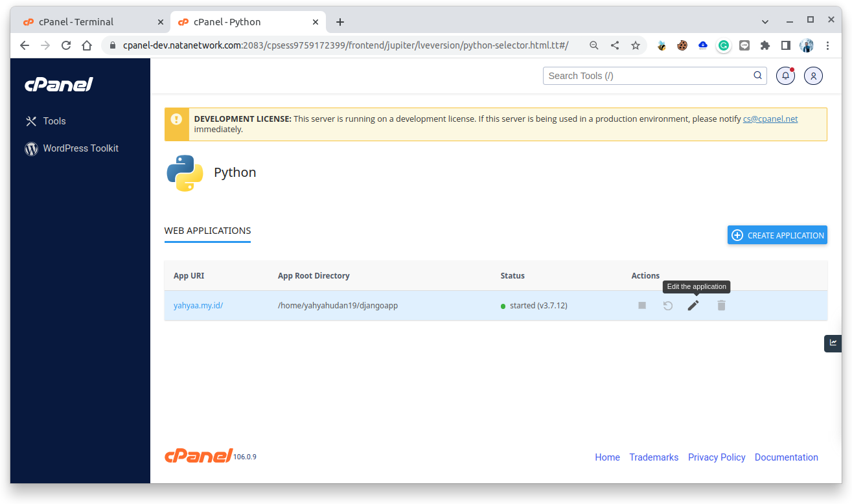Open the Documentation footer link
This screenshot has width=852, height=504.
[787, 457]
